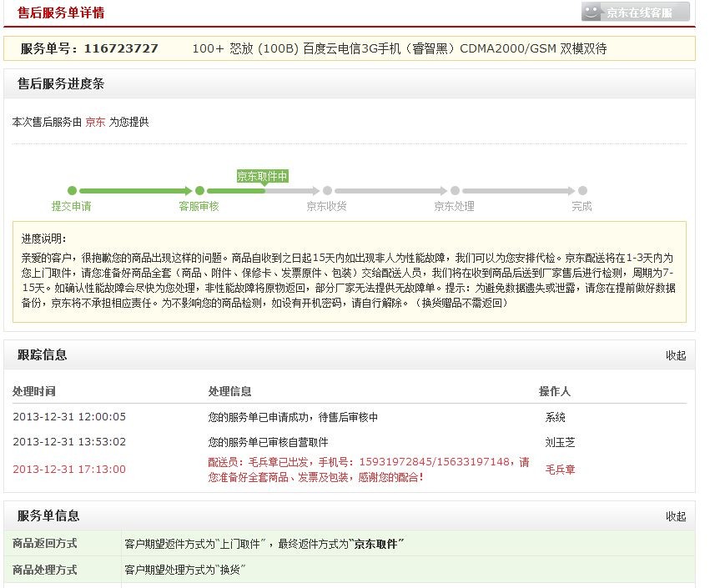Click the smiley face in the customer service button
The width and height of the screenshot is (725, 588).
[x=592, y=13]
